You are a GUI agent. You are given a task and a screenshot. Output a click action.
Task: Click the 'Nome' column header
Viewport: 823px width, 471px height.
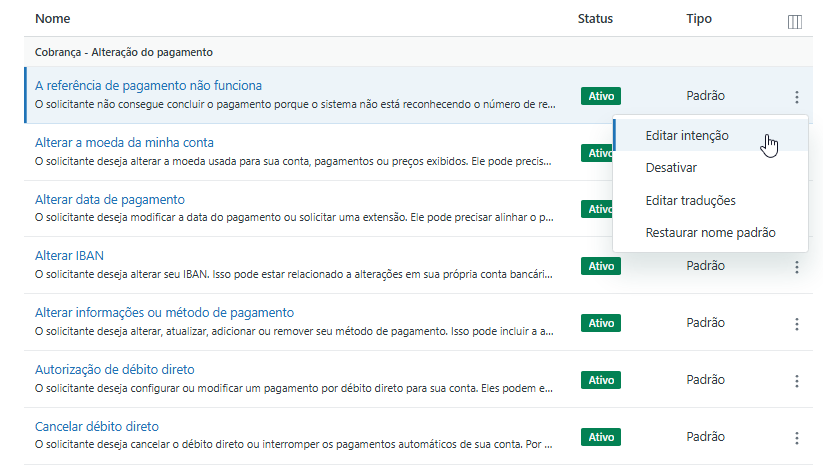click(53, 19)
